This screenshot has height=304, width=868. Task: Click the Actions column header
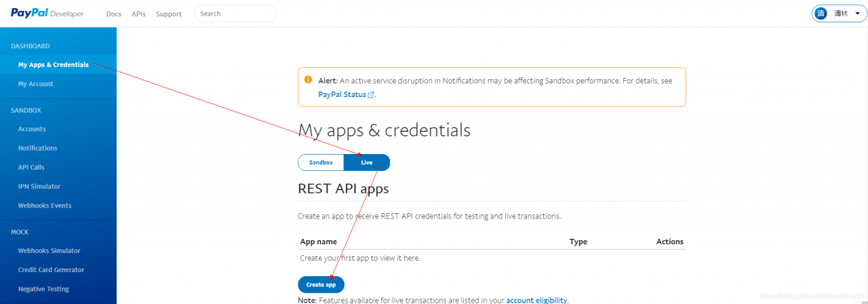670,242
